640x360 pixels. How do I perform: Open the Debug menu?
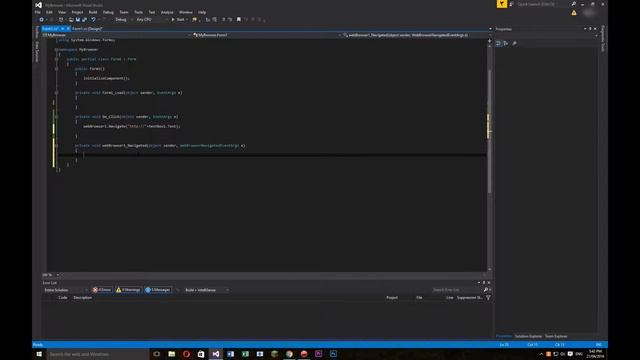[108, 12]
